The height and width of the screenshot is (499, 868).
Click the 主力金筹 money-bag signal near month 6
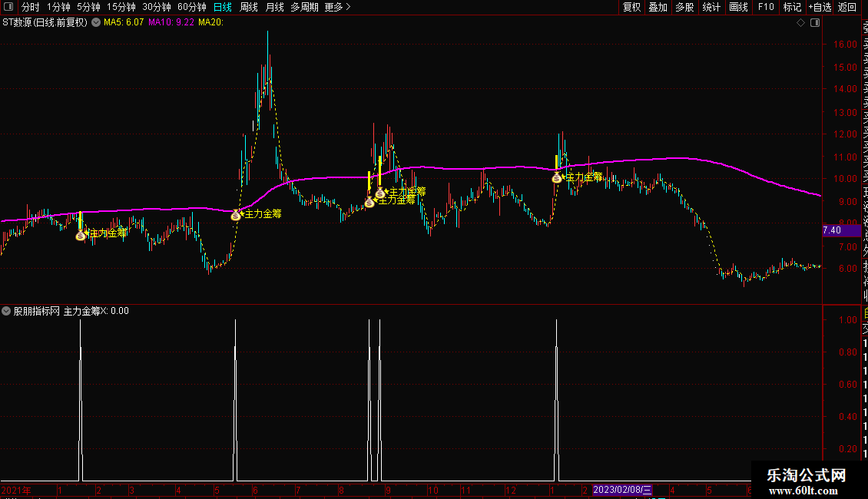tap(236, 215)
